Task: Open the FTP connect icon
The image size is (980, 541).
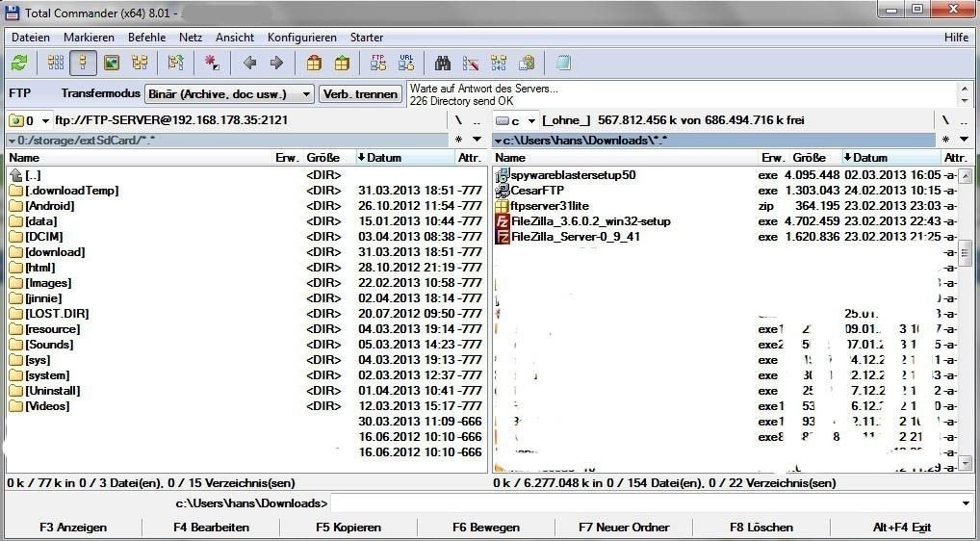Action: [378, 64]
